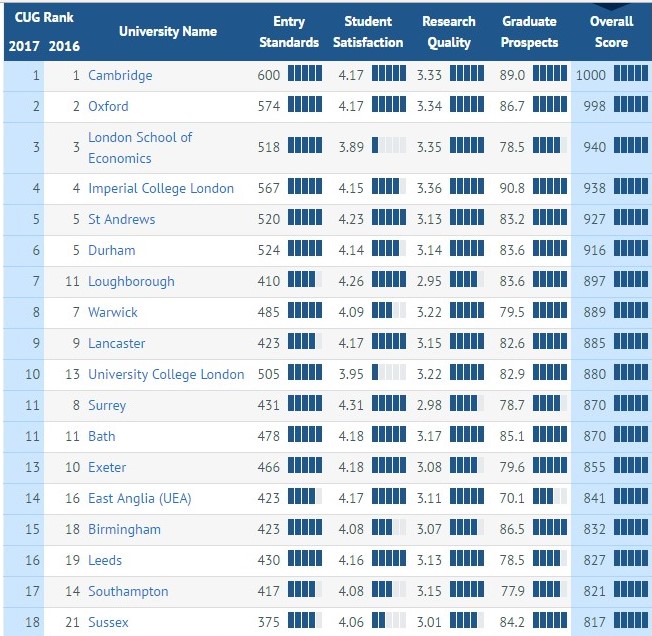
Task: Click University College London satisfaction bar indicator
Action: tap(389, 372)
